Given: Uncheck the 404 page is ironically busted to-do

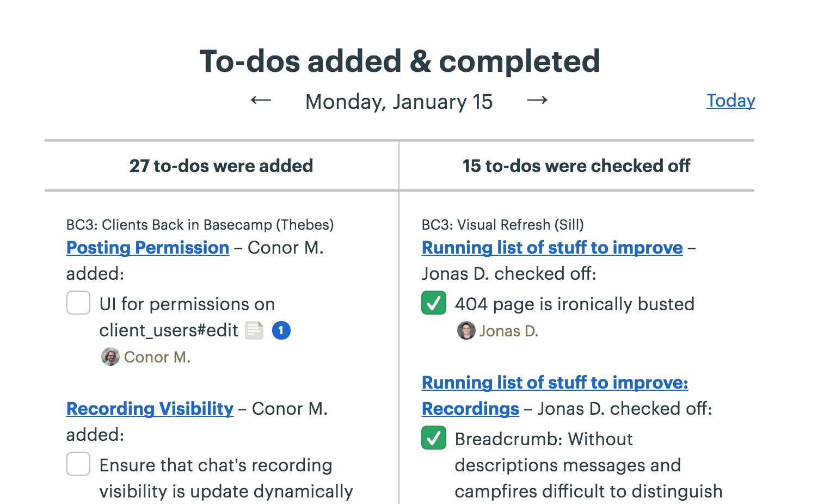Looking at the screenshot, I should click(434, 303).
